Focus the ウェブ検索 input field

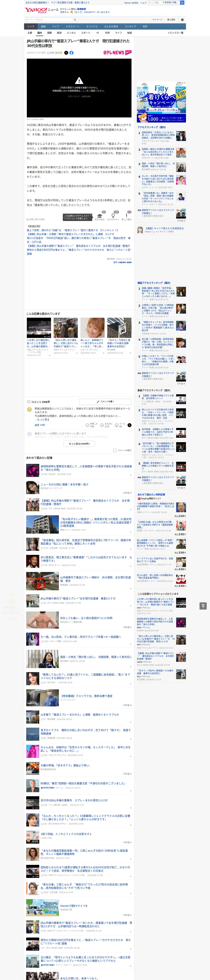click(x=155, y=3)
